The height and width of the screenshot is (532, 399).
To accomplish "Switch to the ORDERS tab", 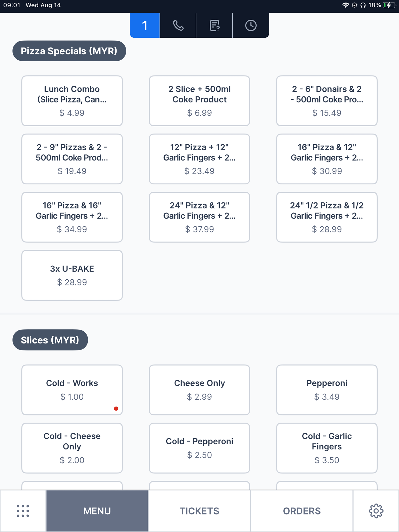I will 302,511.
